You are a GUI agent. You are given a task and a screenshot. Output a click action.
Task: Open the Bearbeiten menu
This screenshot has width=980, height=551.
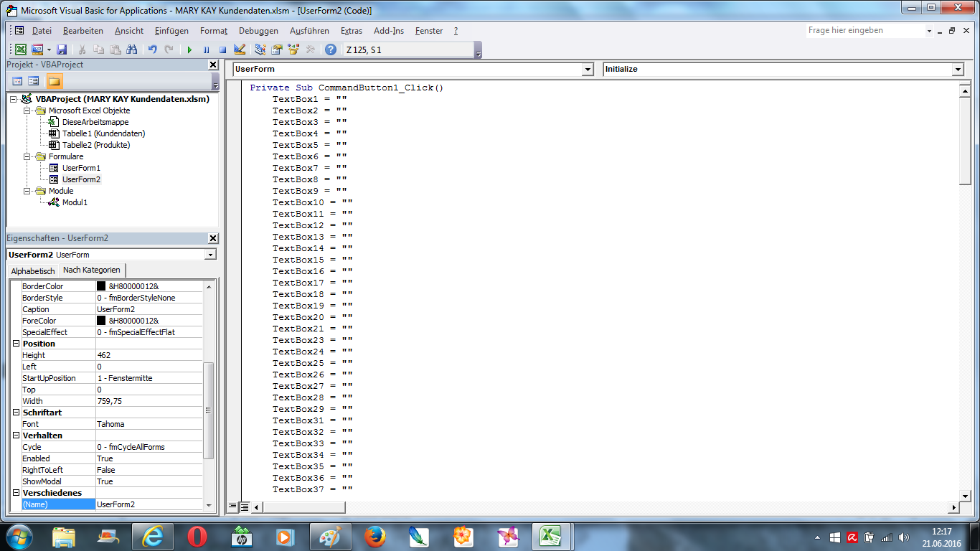pyautogui.click(x=83, y=31)
